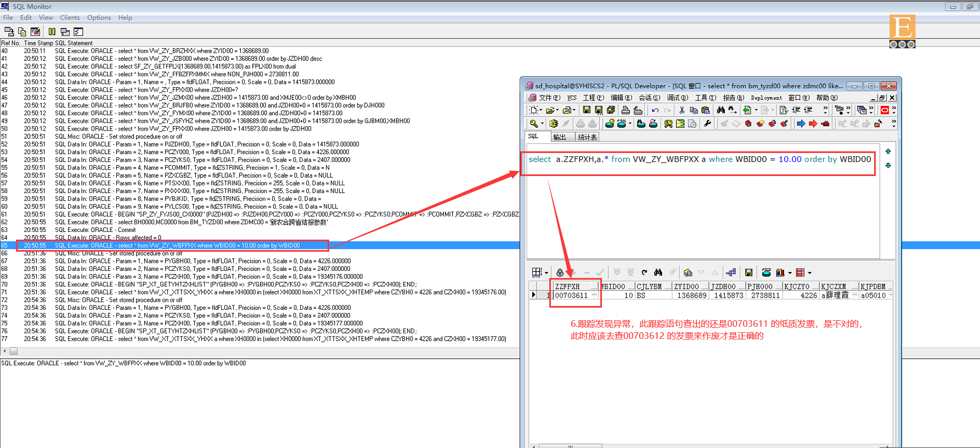Click the New document icon in PL/SQL Developer
The height and width of the screenshot is (448, 980).
[533, 110]
